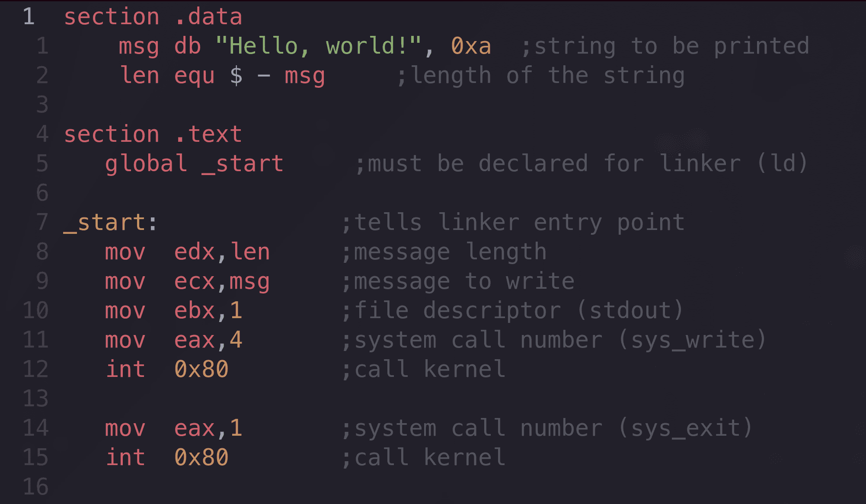Click the "section .text" directive text
The image size is (866, 504).
click(x=153, y=134)
